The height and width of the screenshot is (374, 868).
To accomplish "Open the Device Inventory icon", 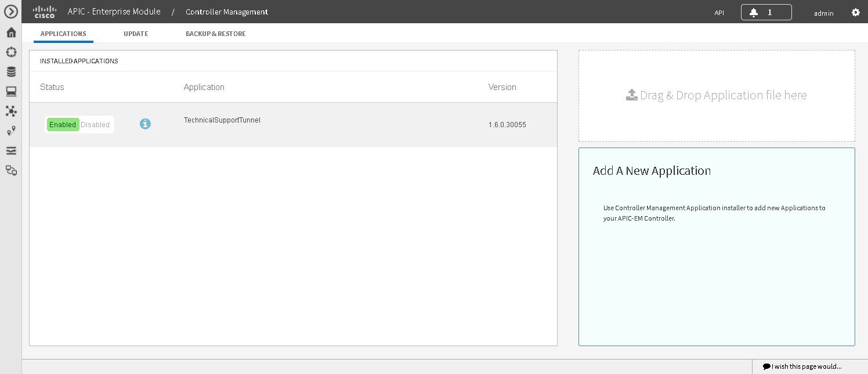I will pyautogui.click(x=10, y=71).
